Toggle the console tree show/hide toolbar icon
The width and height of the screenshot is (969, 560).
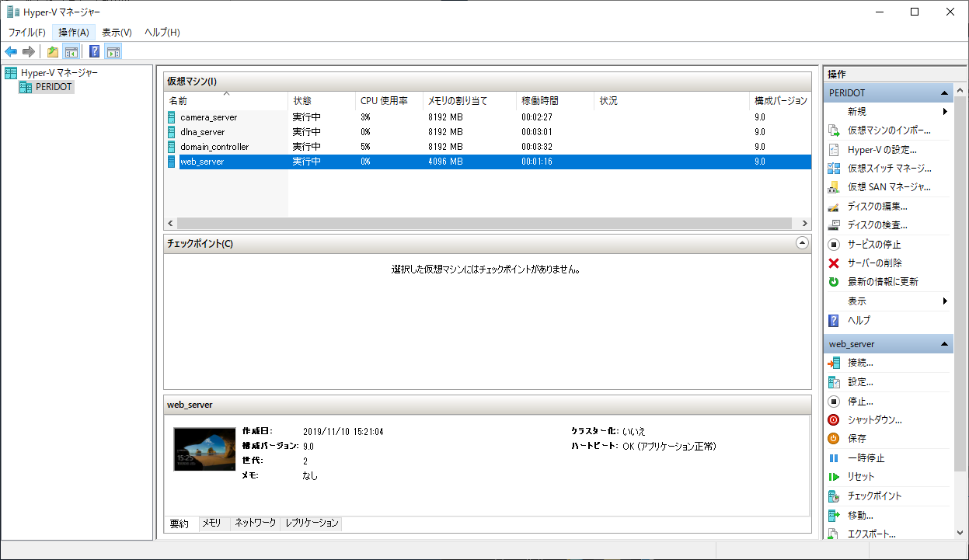click(71, 52)
